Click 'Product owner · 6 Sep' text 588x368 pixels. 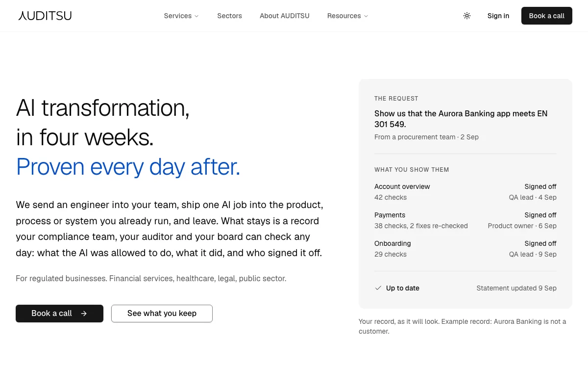[522, 226]
